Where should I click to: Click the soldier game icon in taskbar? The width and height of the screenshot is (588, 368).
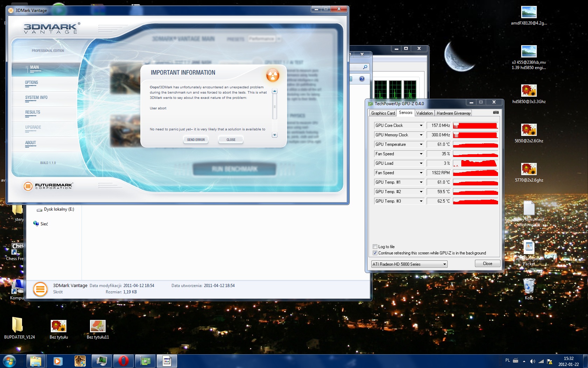tap(80, 361)
